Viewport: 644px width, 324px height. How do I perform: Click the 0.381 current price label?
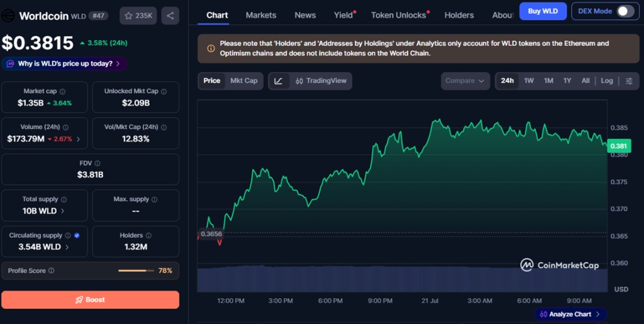tap(619, 146)
